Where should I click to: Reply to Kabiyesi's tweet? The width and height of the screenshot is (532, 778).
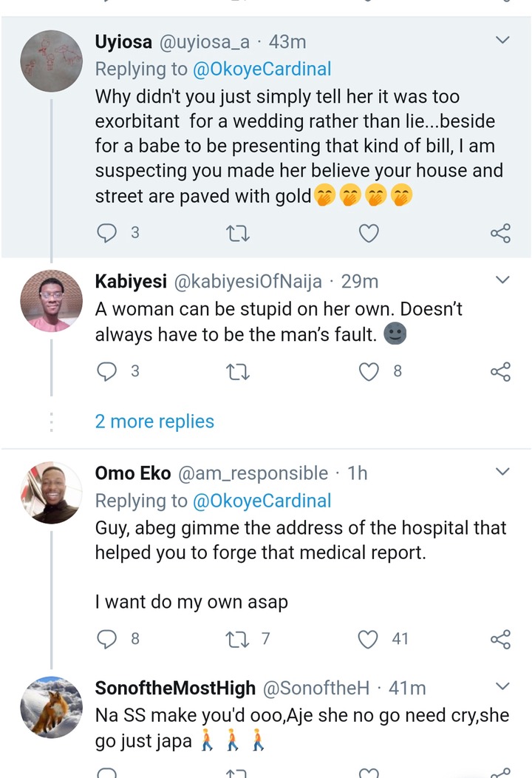click(x=108, y=371)
